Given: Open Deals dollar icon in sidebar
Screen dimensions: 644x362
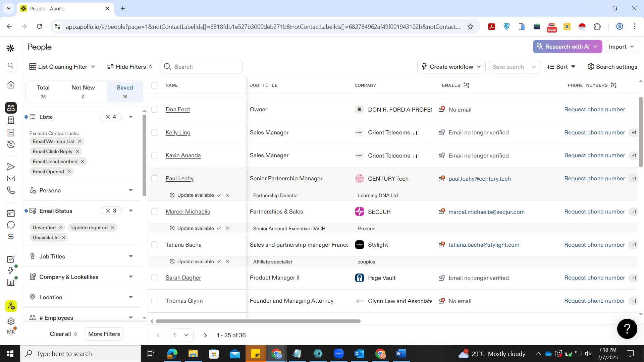Looking at the screenshot, I should 11,237.
